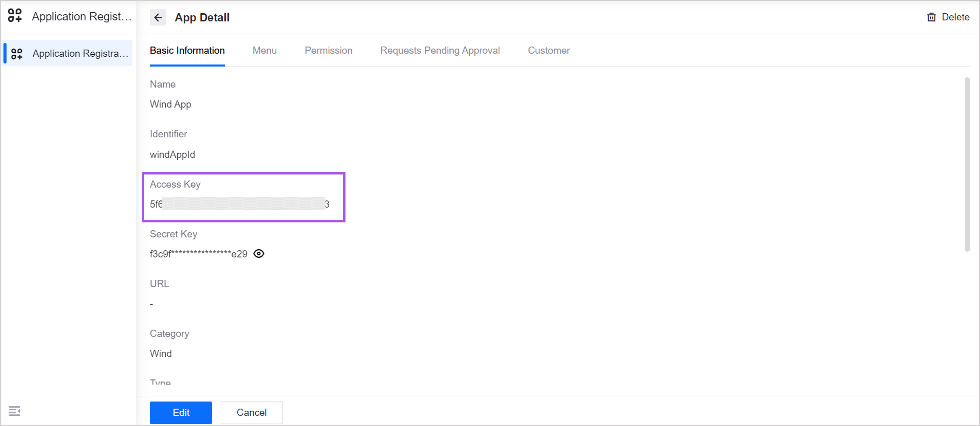The height and width of the screenshot is (426, 980).
Task: Click the masked Secret Key text
Action: [198, 254]
